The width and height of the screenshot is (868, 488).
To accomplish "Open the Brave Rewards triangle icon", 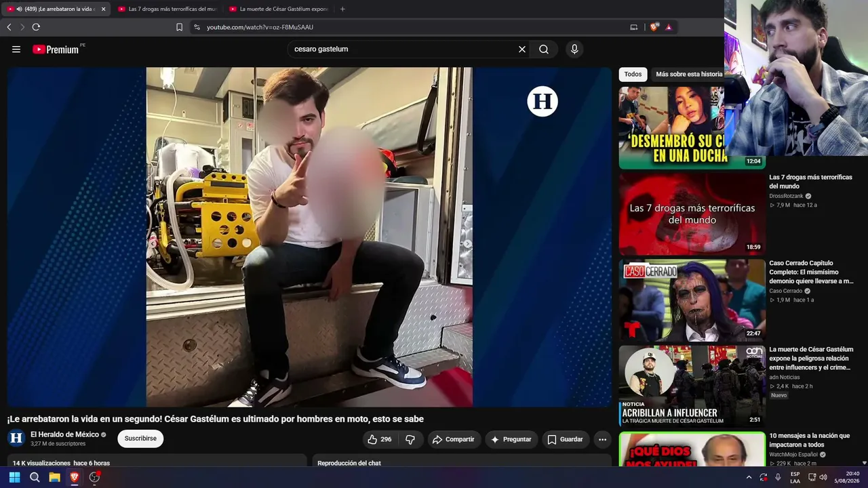I will [x=669, y=27].
